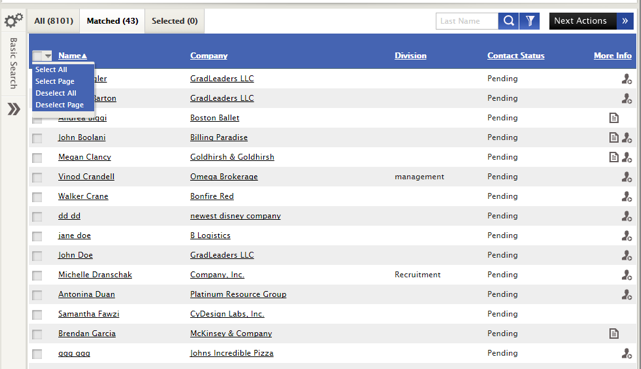Open the first GradLeaders LLC row's person icon

click(x=627, y=79)
